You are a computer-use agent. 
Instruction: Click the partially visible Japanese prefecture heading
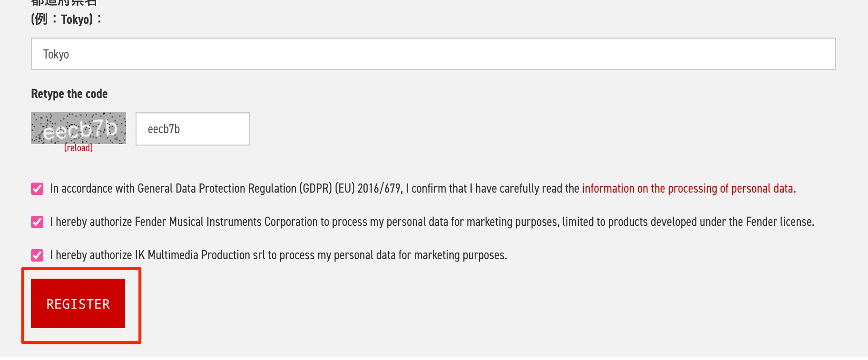(x=64, y=2)
